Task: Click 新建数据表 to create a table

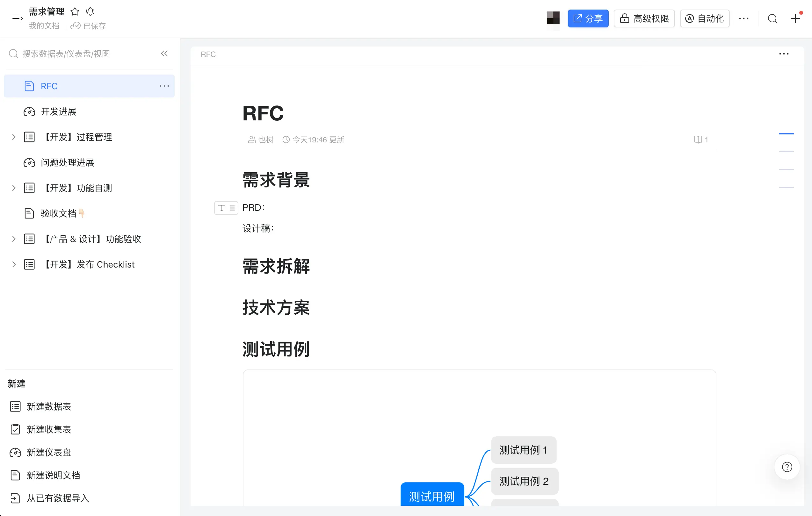Action: click(x=49, y=406)
